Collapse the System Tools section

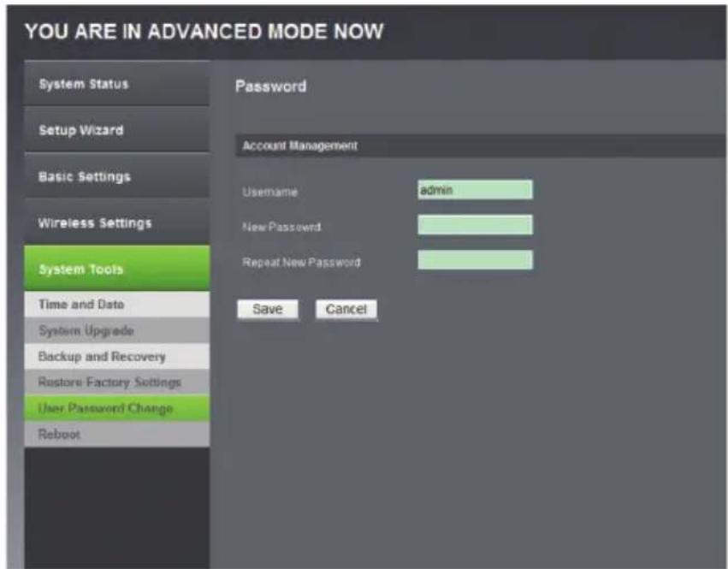point(116,269)
